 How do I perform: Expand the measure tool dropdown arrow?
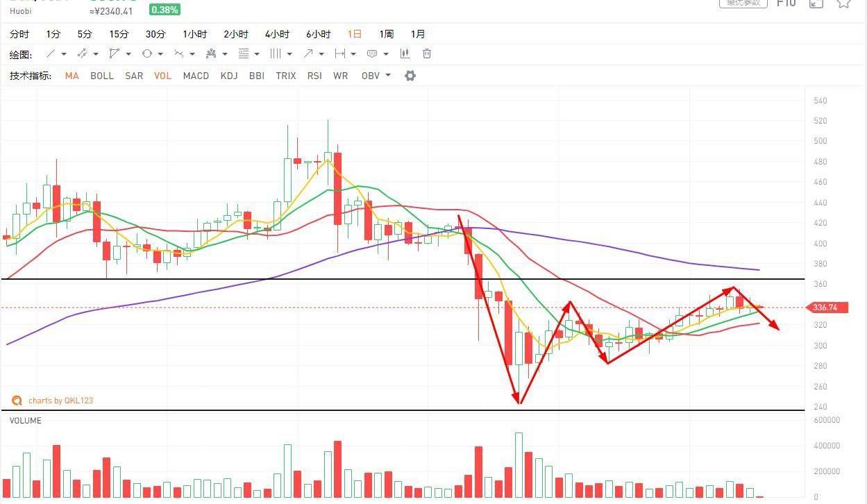(x=353, y=54)
